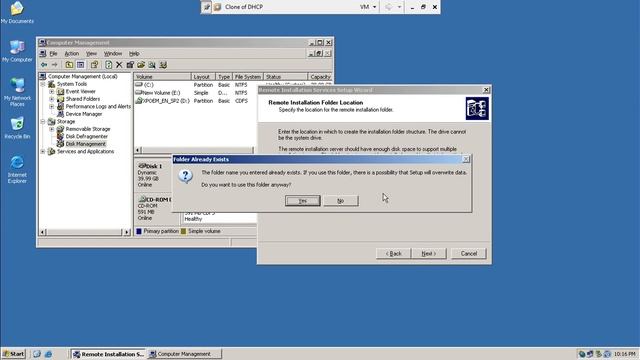Expand the Removable Storage tree node
This screenshot has height=360, width=640.
tap(51, 129)
